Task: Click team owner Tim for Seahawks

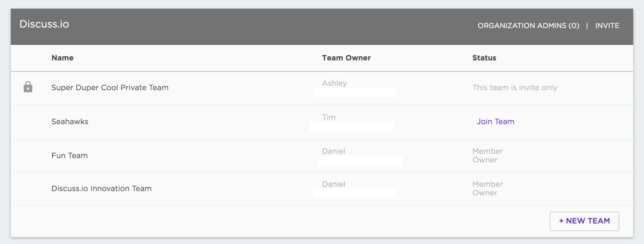Action: pos(329,117)
